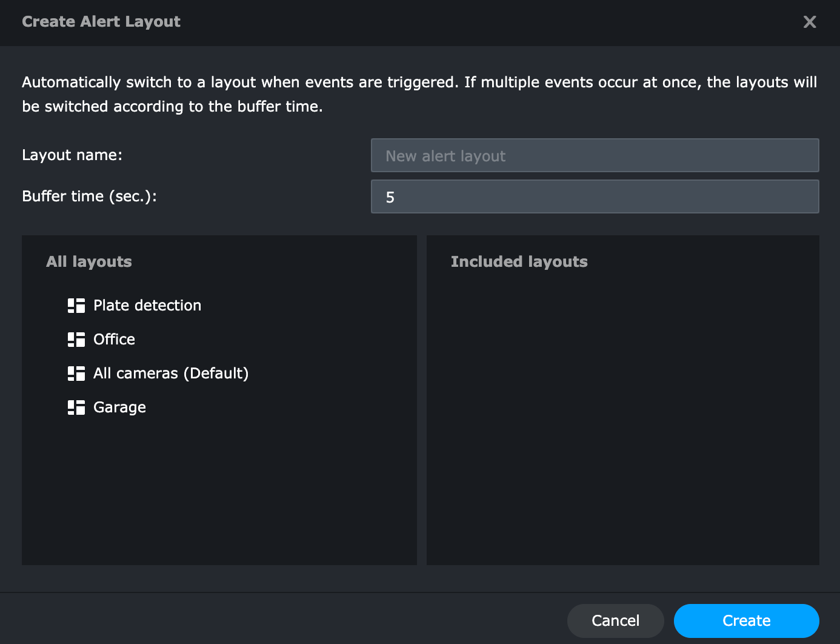The width and height of the screenshot is (840, 644).
Task: Click the layout icon beside Garage
Action: [76, 408]
